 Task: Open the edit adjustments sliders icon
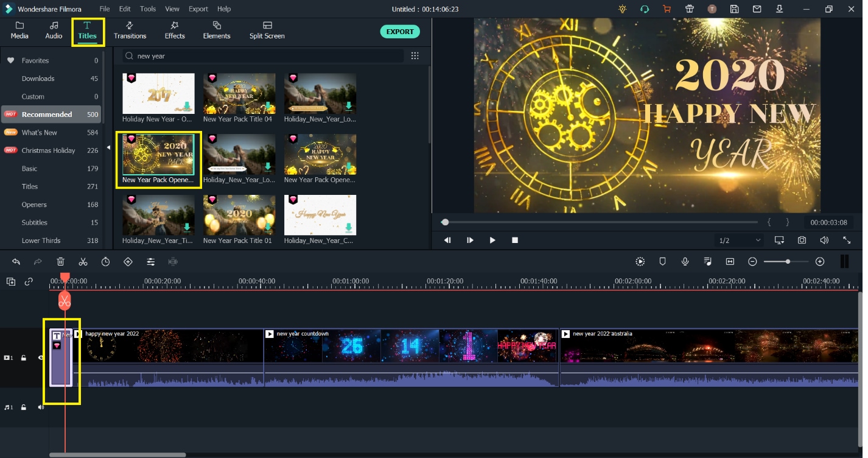[x=150, y=262]
